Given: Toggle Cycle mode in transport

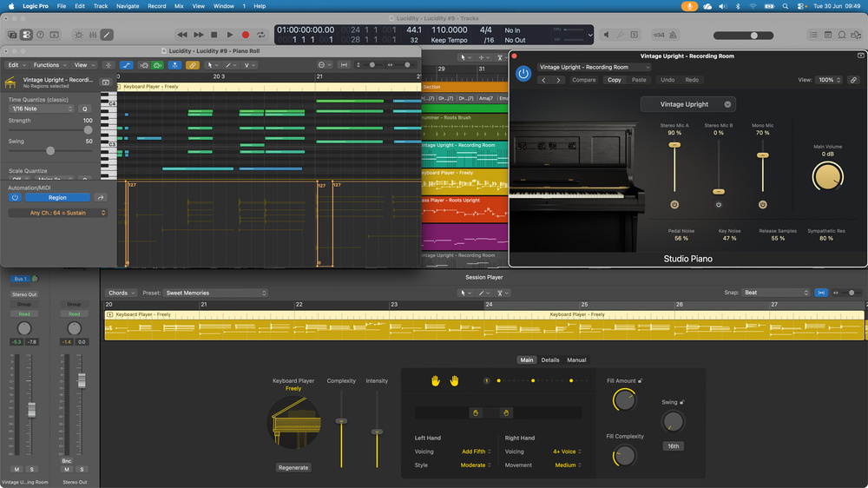Looking at the screenshot, I should pyautogui.click(x=261, y=35).
